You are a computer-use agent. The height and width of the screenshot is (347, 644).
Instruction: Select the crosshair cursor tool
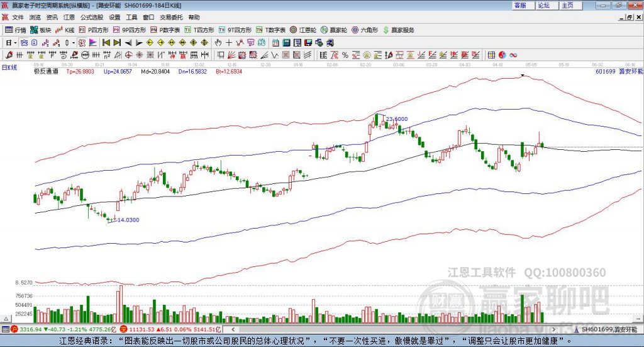[230, 43]
